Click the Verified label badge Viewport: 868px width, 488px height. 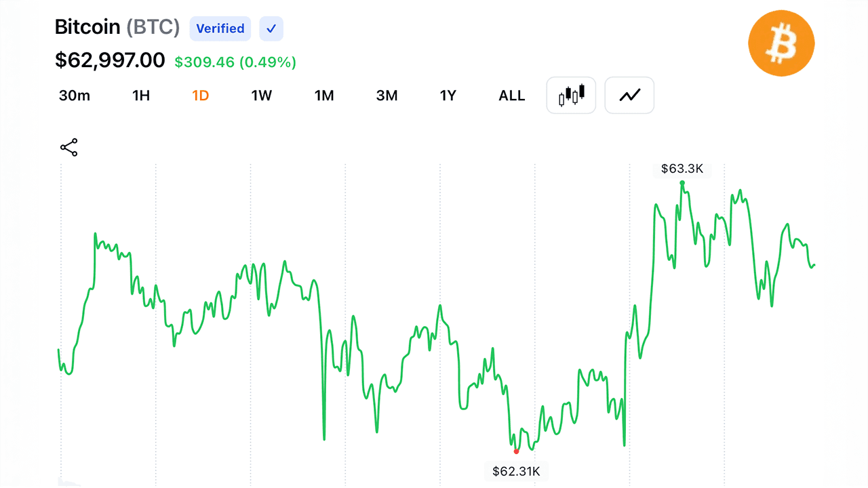point(220,28)
